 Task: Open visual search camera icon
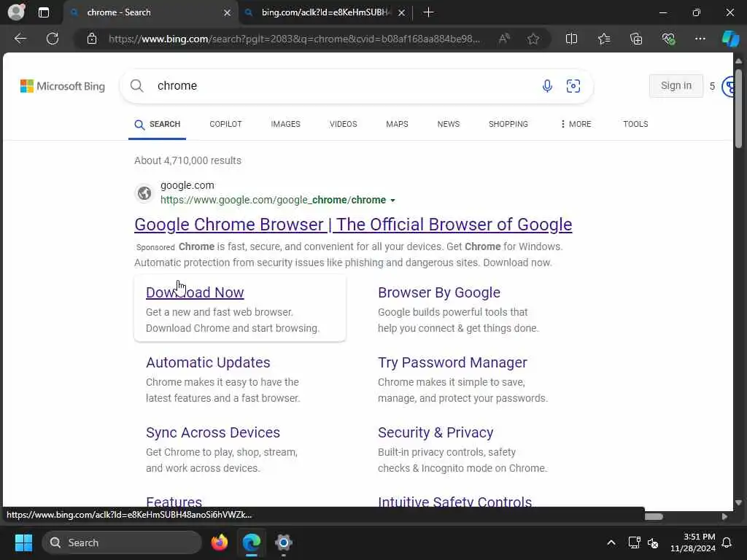tap(573, 86)
